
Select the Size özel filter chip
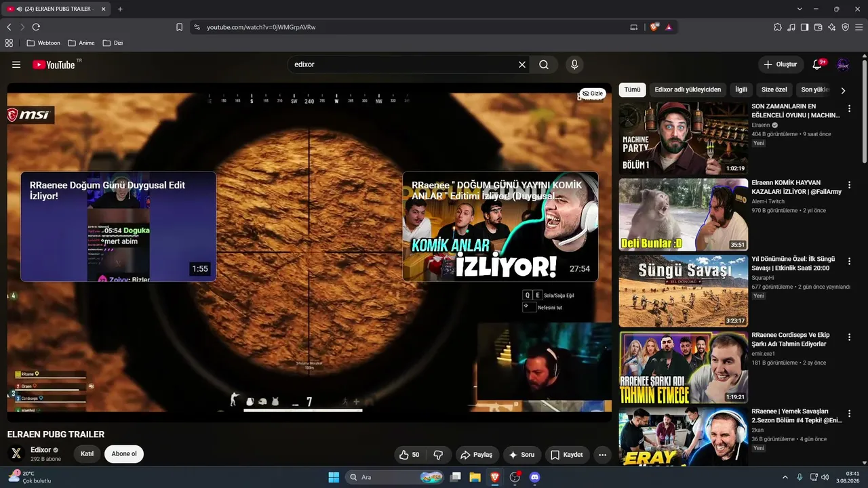click(774, 89)
